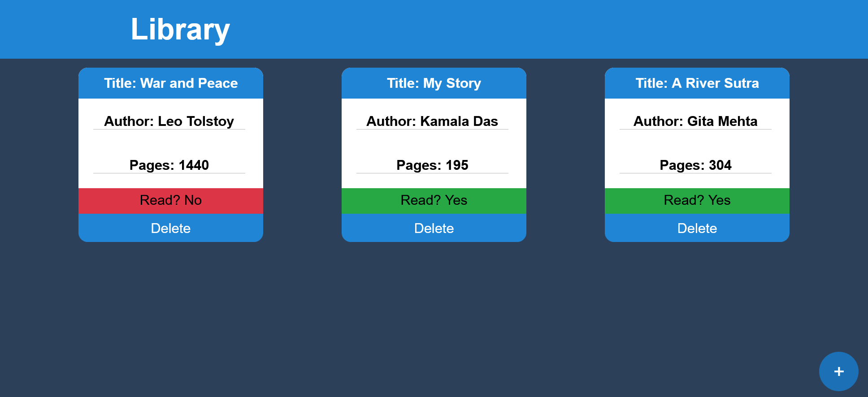Click Pages: 1440 field

[x=169, y=165]
